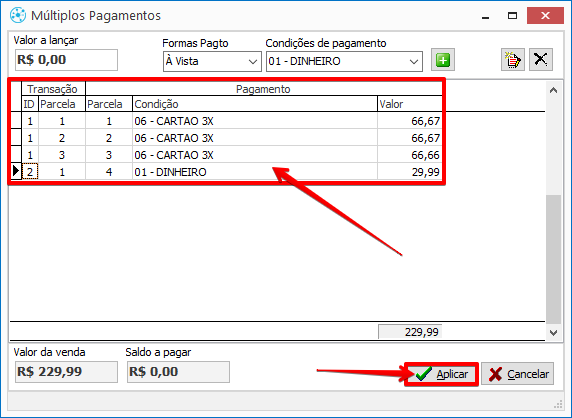
Task: Click the scrollbar up arrow
Action: [553, 90]
